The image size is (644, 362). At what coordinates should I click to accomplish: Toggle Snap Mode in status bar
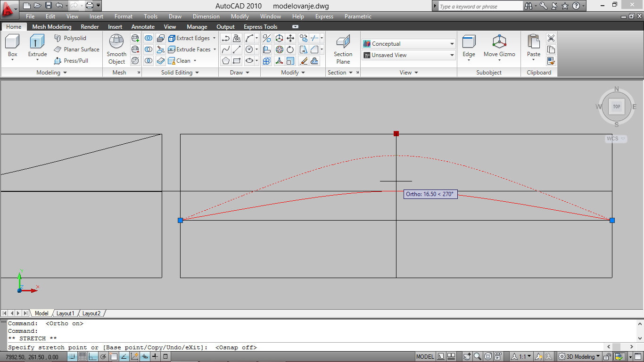click(x=72, y=357)
